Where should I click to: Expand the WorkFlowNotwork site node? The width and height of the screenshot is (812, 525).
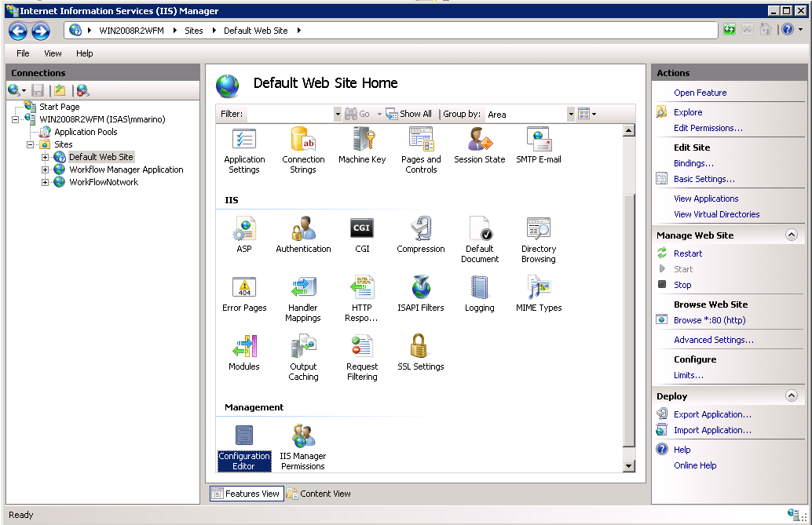45,182
